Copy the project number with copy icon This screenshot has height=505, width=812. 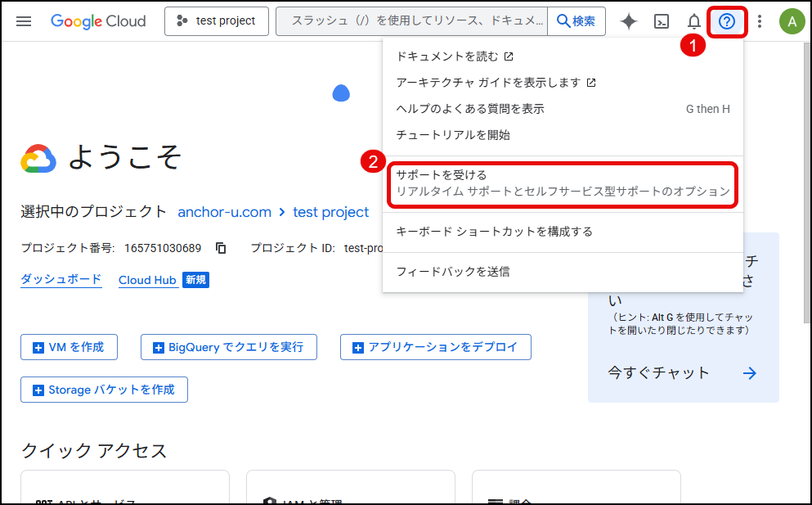point(221,248)
